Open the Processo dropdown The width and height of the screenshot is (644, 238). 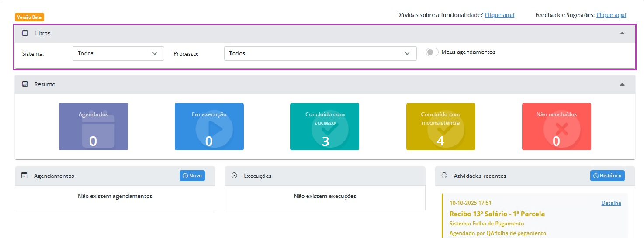[x=320, y=53]
